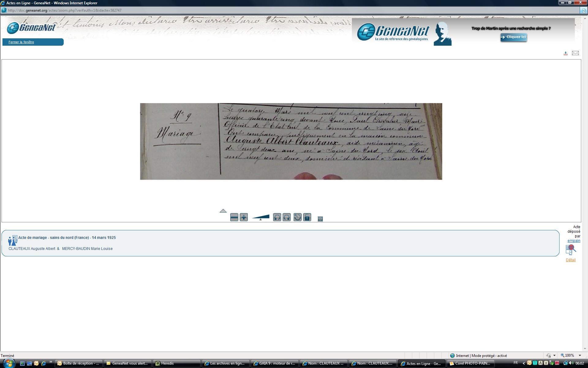Click the zoom out minus button
The width and height of the screenshot is (588, 368).
234,217
